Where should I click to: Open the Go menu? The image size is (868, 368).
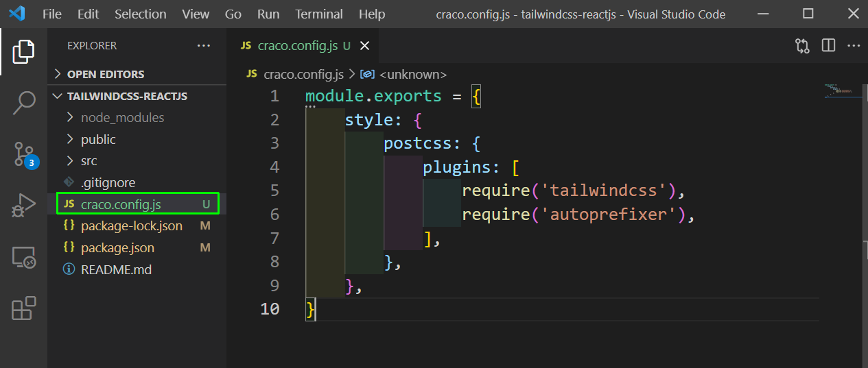click(x=233, y=14)
